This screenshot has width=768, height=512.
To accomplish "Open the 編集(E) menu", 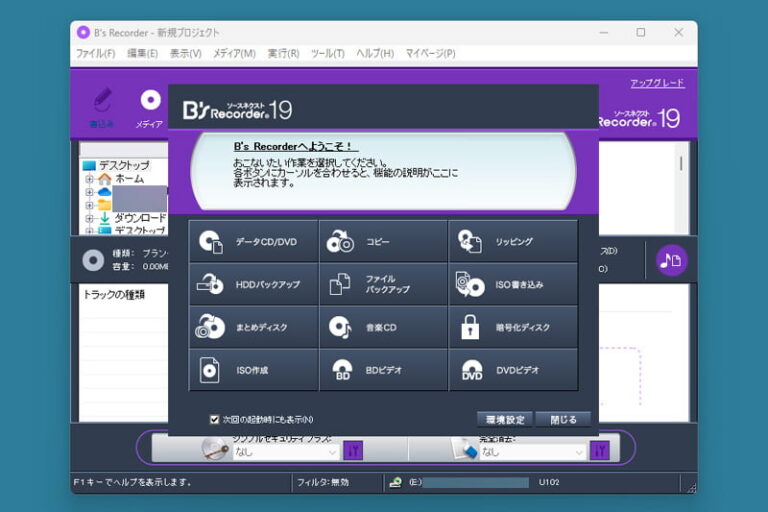I will pos(143,53).
